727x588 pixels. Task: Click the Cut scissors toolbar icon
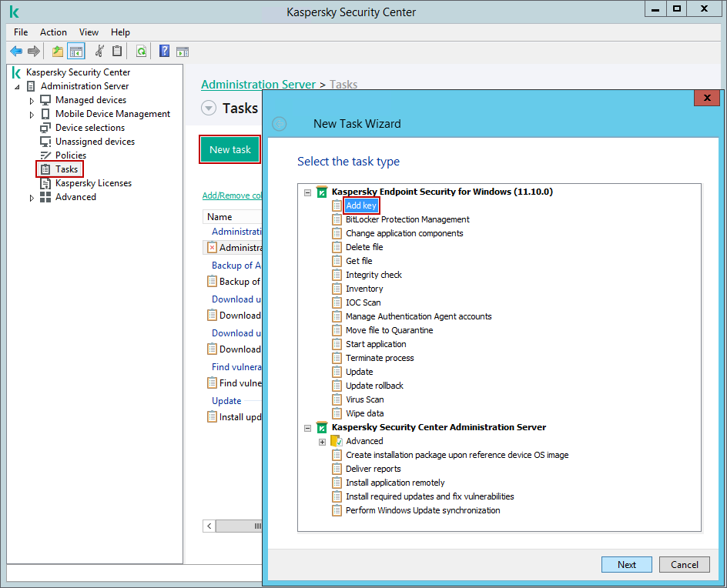(99, 52)
